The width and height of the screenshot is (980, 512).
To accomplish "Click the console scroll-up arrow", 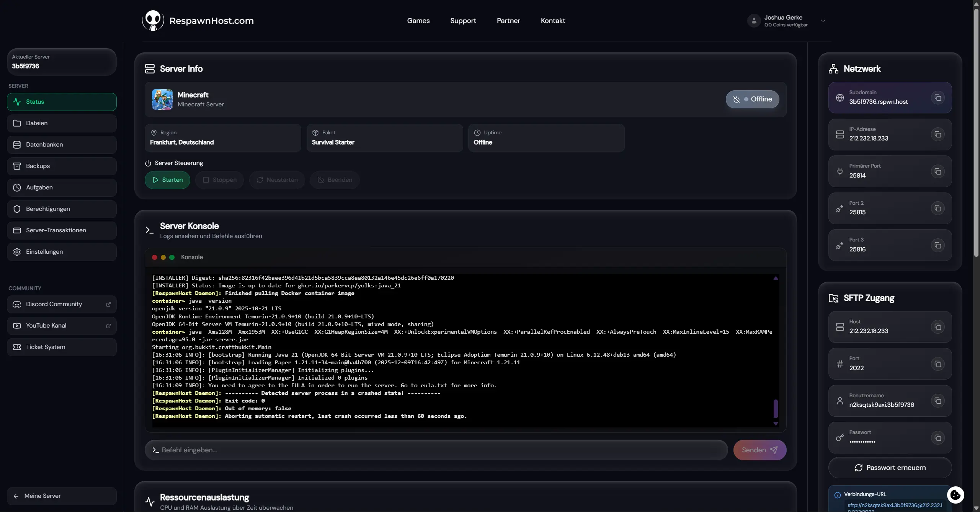I will 776,278.
